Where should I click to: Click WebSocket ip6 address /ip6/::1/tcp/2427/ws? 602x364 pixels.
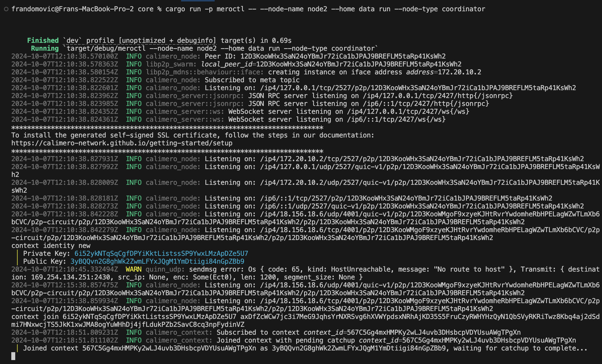pyautogui.click(x=396, y=119)
